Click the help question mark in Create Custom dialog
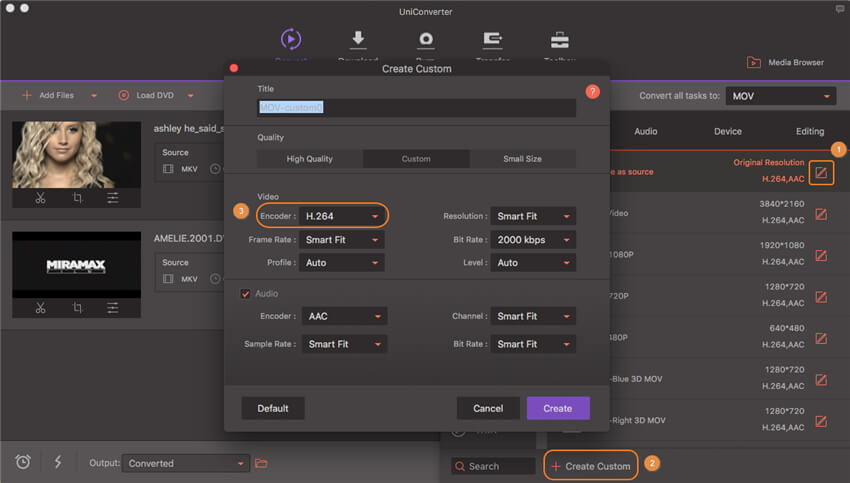This screenshot has width=850, height=483. 593,92
